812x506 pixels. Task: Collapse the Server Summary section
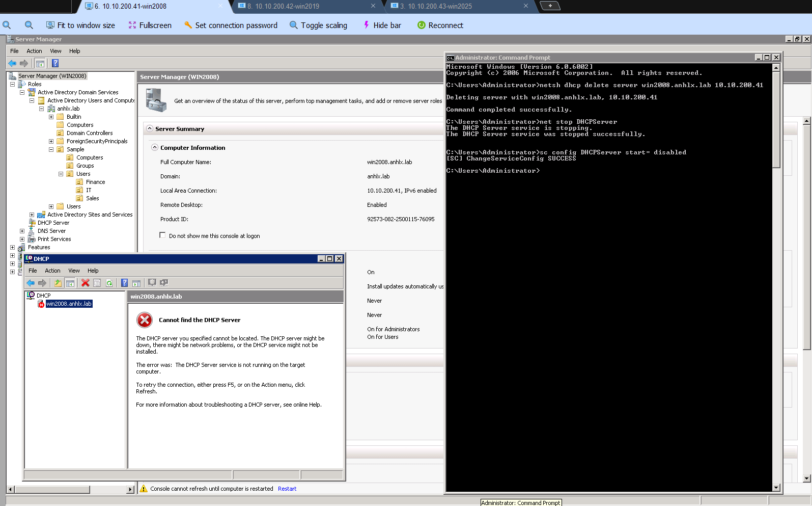(x=150, y=128)
